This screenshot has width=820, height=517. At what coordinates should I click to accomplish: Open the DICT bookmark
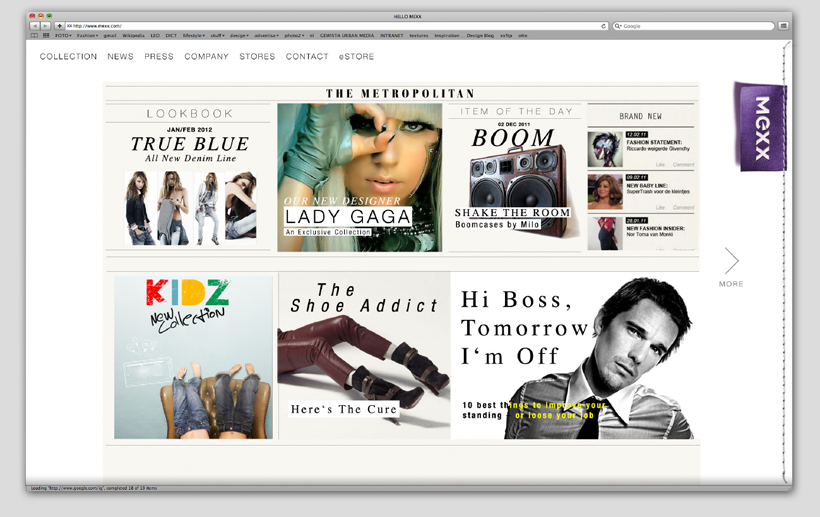(171, 36)
